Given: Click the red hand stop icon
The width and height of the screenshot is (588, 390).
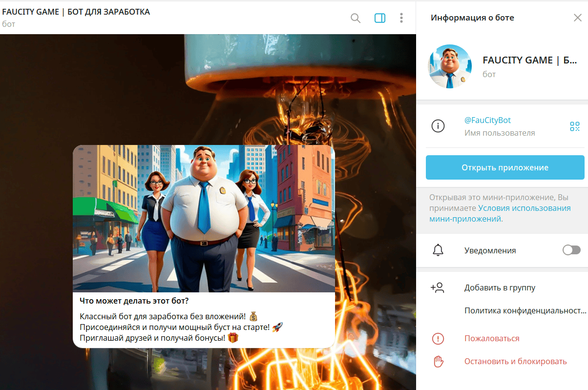Looking at the screenshot, I should [438, 362].
